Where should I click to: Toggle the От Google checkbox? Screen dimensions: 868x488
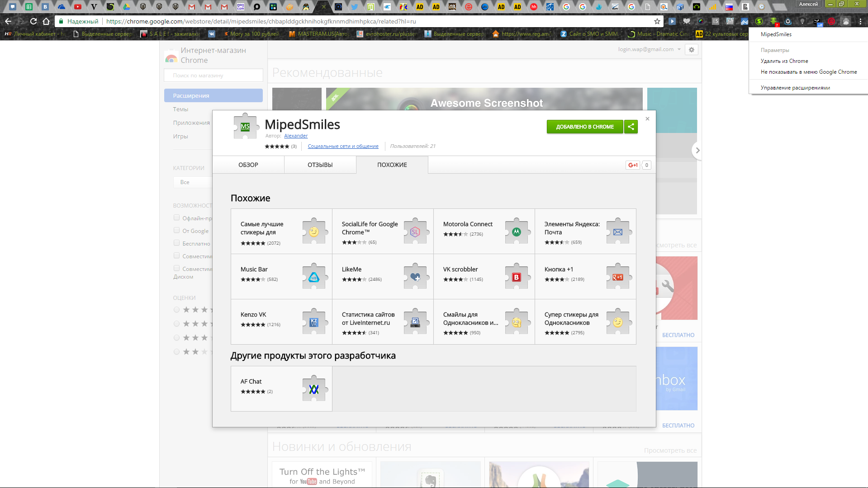point(177,230)
